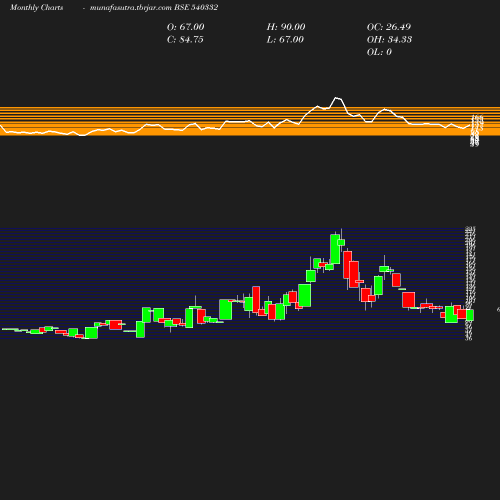Select the O: 67.00 open value
500x500 pixels.
(186, 27)
